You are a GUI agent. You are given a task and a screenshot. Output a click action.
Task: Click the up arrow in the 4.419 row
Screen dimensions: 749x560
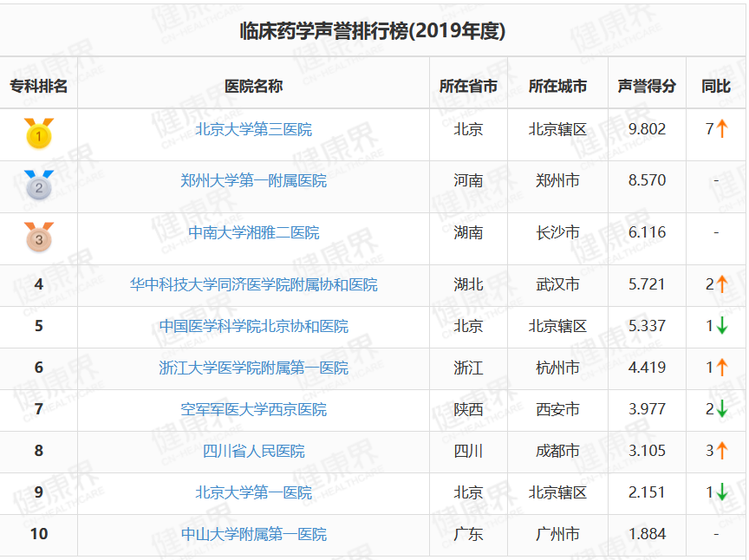pos(722,368)
